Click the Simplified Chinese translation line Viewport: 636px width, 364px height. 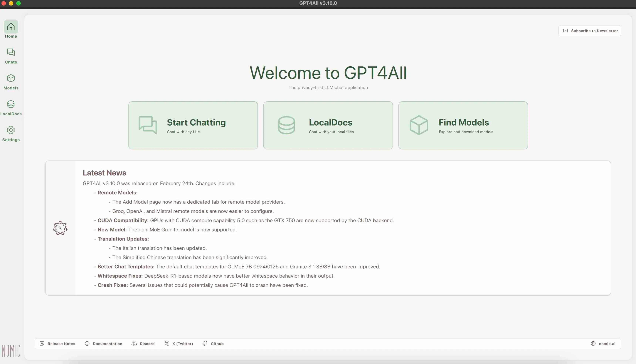[x=190, y=257]
